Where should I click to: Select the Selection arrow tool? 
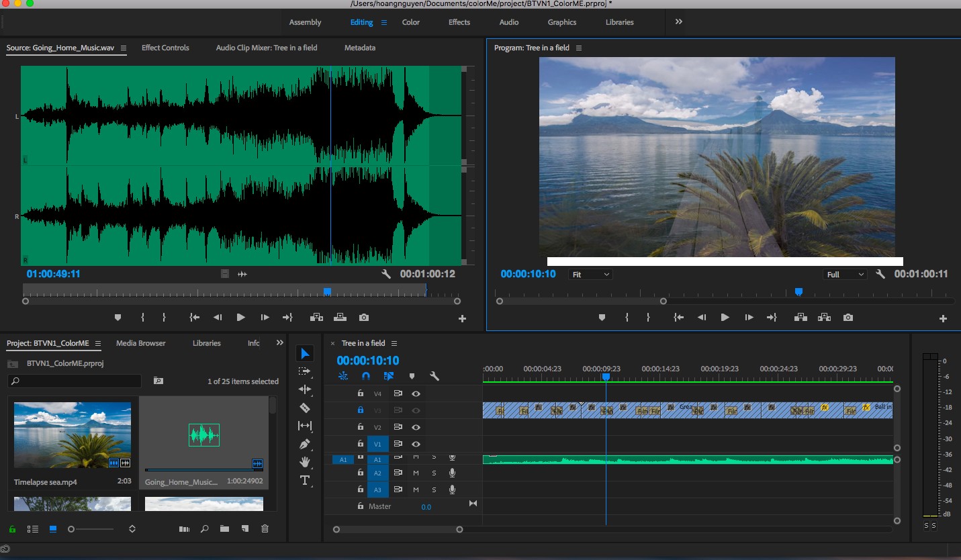pyautogui.click(x=305, y=353)
